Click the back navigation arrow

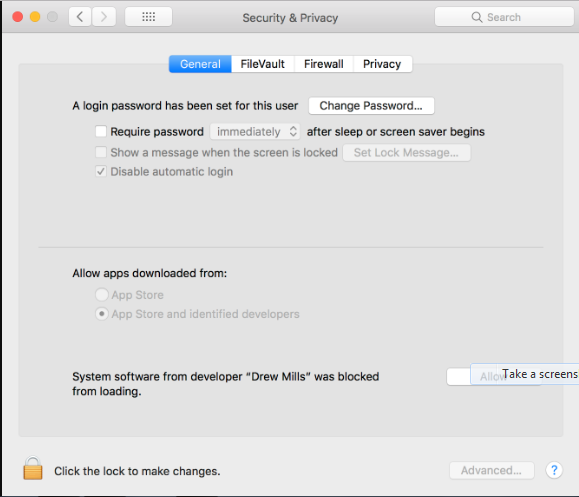[80, 17]
